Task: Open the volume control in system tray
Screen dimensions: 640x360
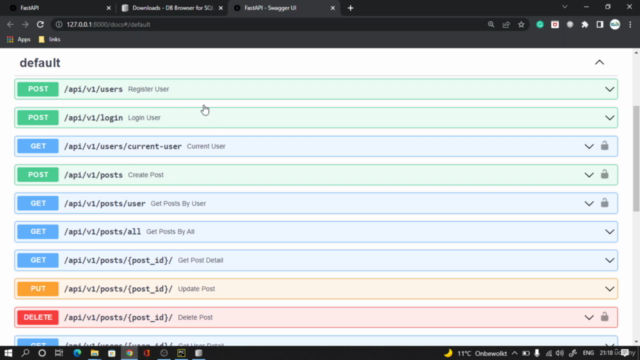Action: 560,353
